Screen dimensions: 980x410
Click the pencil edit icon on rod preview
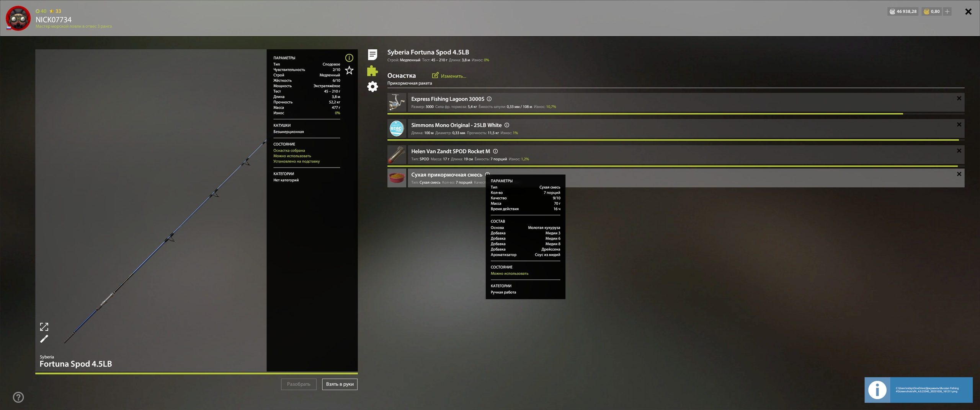click(44, 339)
